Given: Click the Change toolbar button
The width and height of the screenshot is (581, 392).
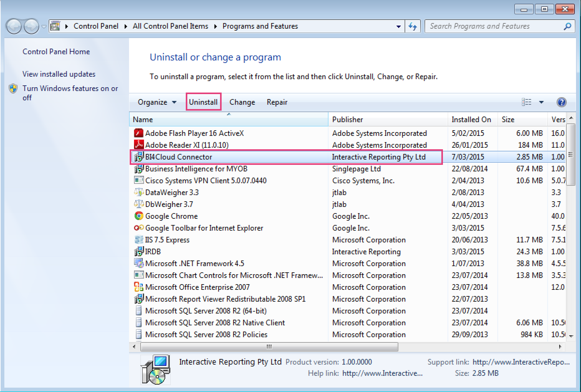Looking at the screenshot, I should 242,102.
